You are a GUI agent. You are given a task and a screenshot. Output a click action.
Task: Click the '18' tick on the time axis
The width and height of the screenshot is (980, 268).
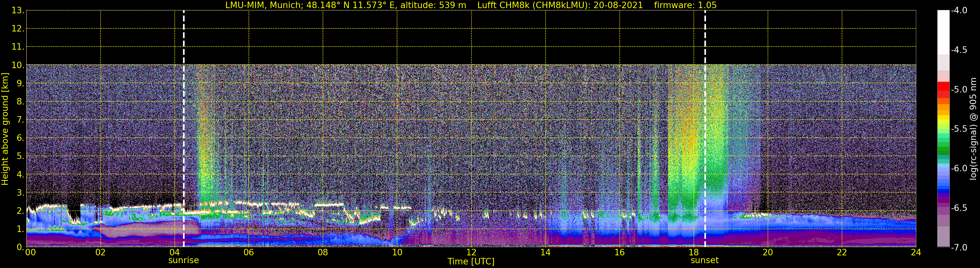[x=694, y=252]
